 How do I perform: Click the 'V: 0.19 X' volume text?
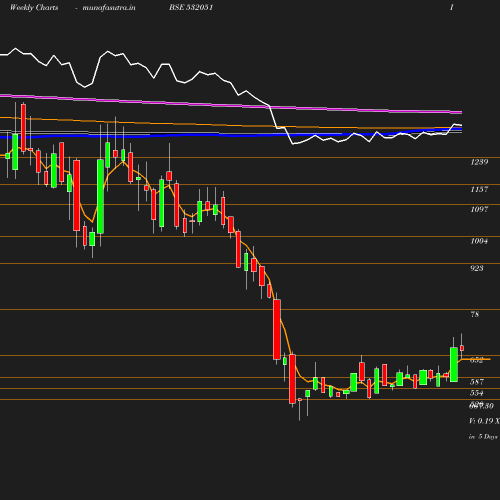(484, 421)
